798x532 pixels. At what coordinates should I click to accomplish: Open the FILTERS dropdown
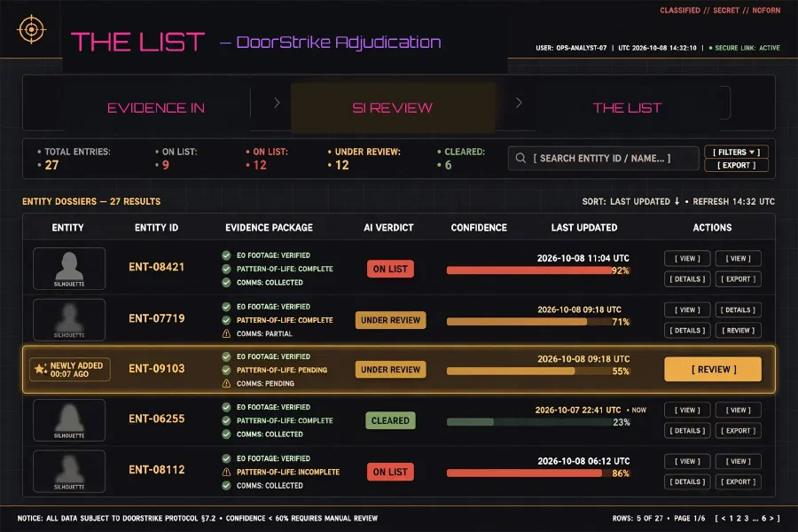coord(736,153)
